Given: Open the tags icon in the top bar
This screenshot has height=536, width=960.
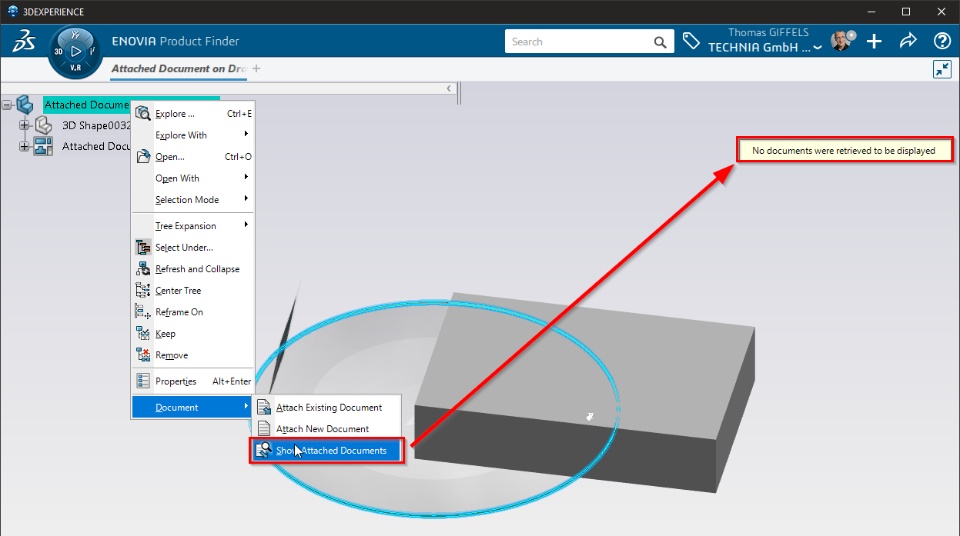Looking at the screenshot, I should coord(691,41).
